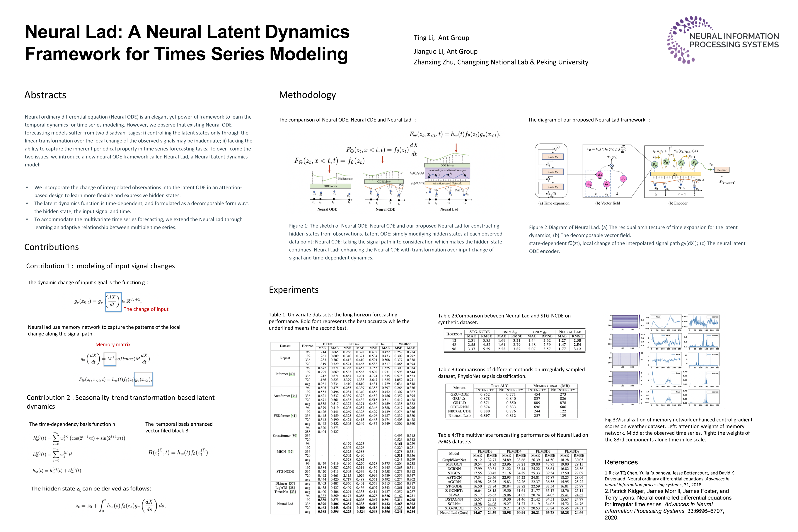Click the Abstracts section heading

click(45, 95)
